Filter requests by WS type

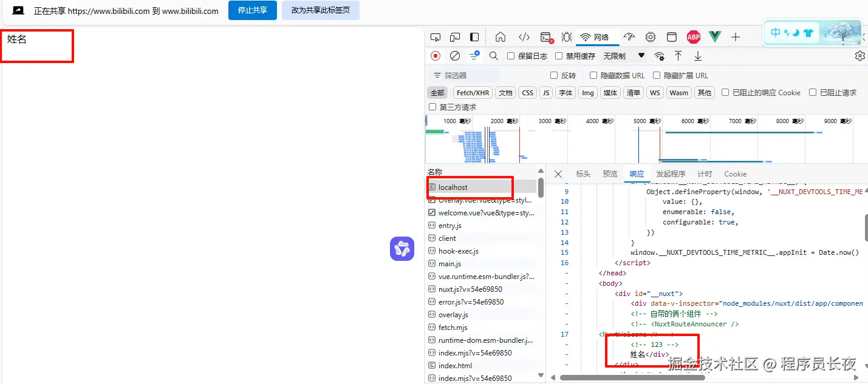[654, 93]
